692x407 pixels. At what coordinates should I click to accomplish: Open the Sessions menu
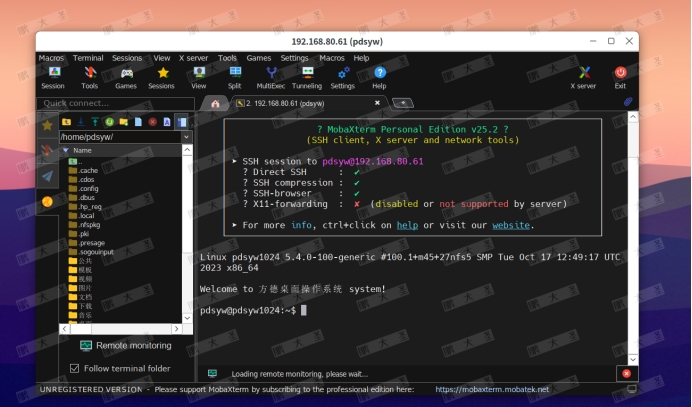(127, 58)
